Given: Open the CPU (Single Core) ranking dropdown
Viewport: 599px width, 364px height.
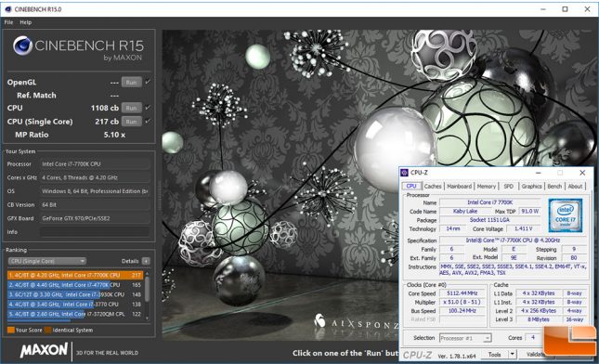Looking at the screenshot, I should pos(47,261).
